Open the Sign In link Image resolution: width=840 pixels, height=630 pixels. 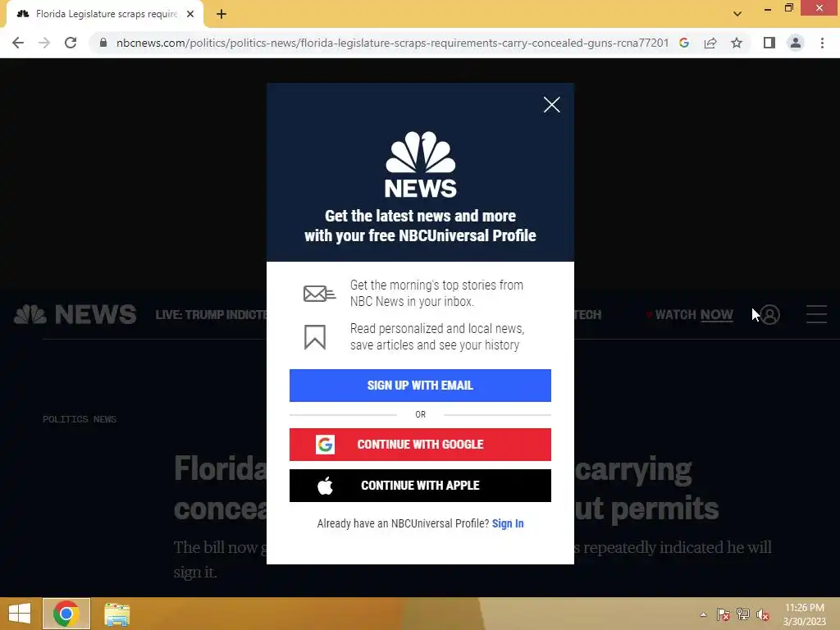[x=507, y=523]
